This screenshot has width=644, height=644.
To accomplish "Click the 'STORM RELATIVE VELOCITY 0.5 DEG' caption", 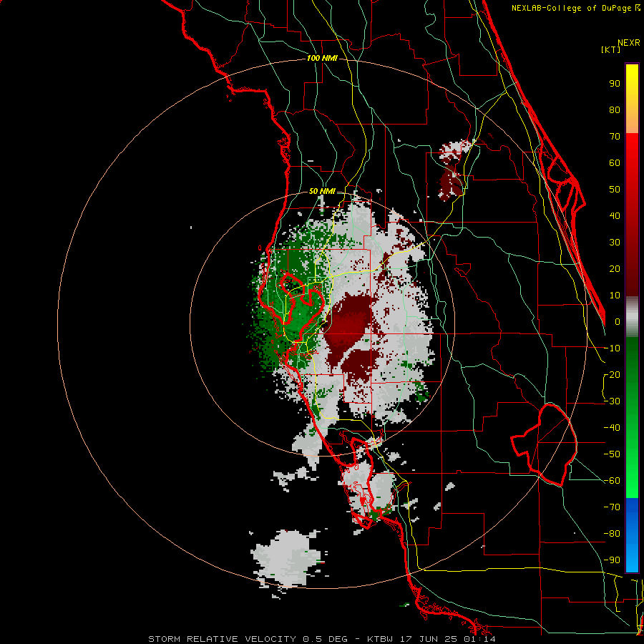I will (x=248, y=639).
